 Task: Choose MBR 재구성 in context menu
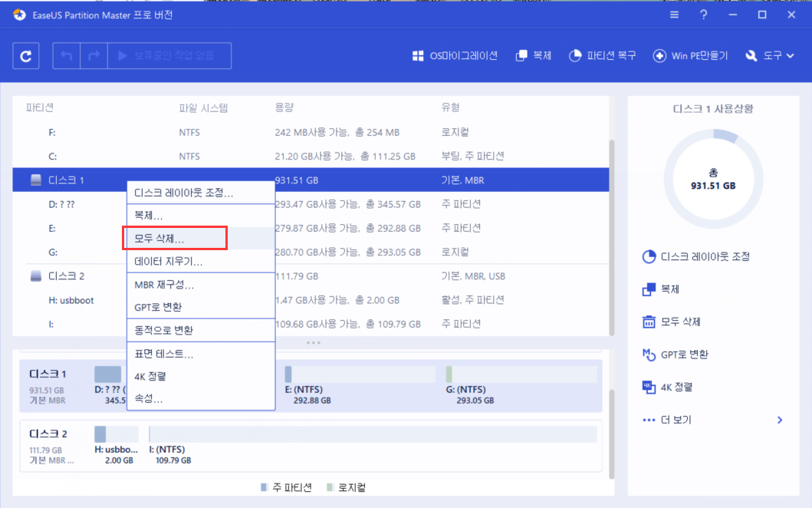(x=201, y=285)
